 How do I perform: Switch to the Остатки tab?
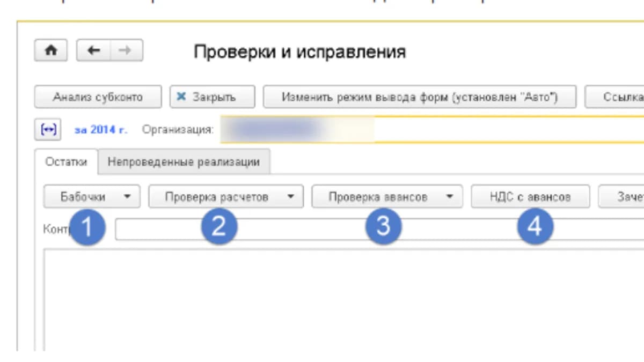(66, 161)
